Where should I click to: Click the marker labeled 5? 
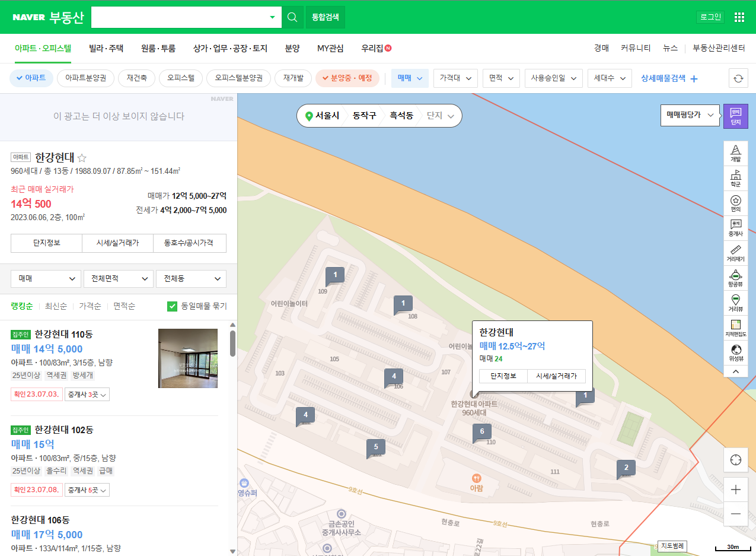375,447
